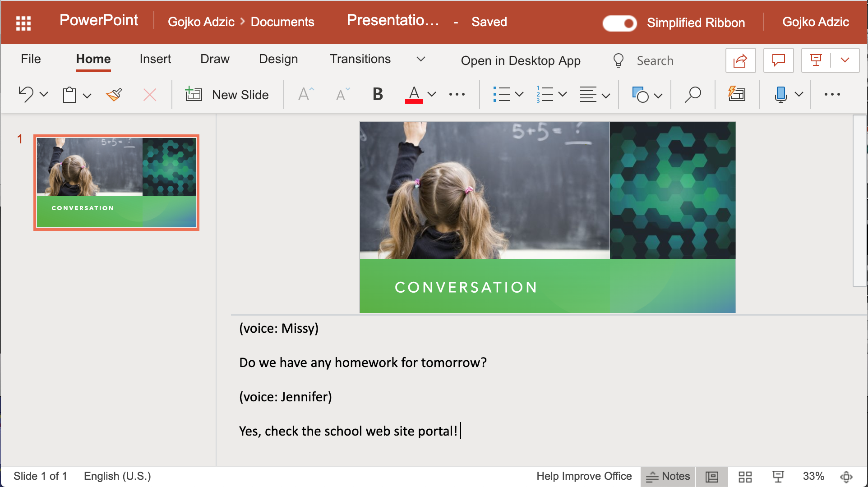Select the Format Painter brush
This screenshot has width=868, height=487.
pos(114,95)
